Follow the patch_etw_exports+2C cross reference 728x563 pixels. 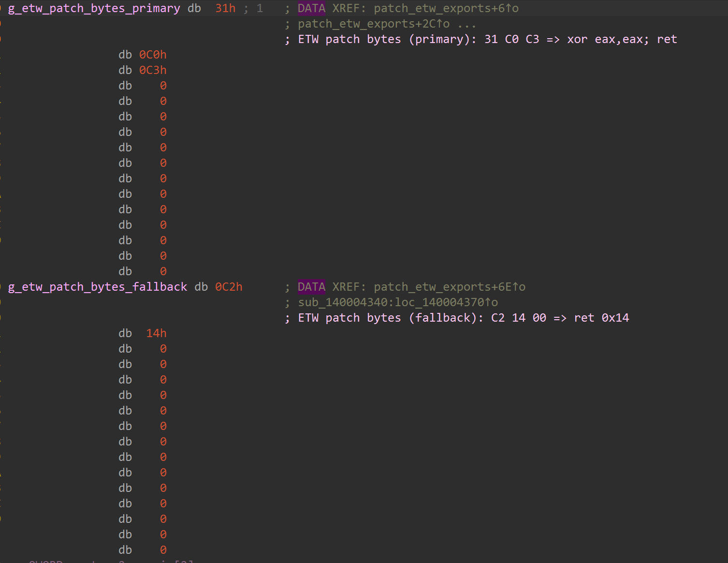tap(373, 24)
